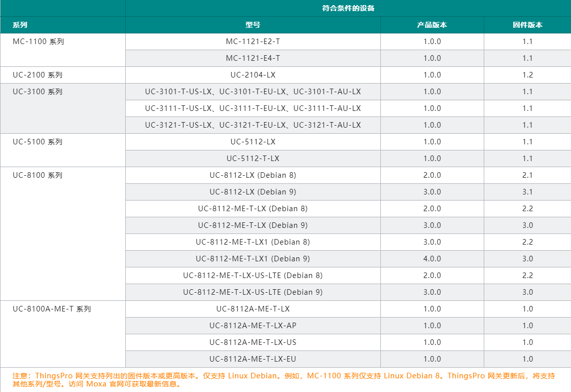Select the UC-3100 系列 row label
The height and width of the screenshot is (392, 571).
(38, 92)
